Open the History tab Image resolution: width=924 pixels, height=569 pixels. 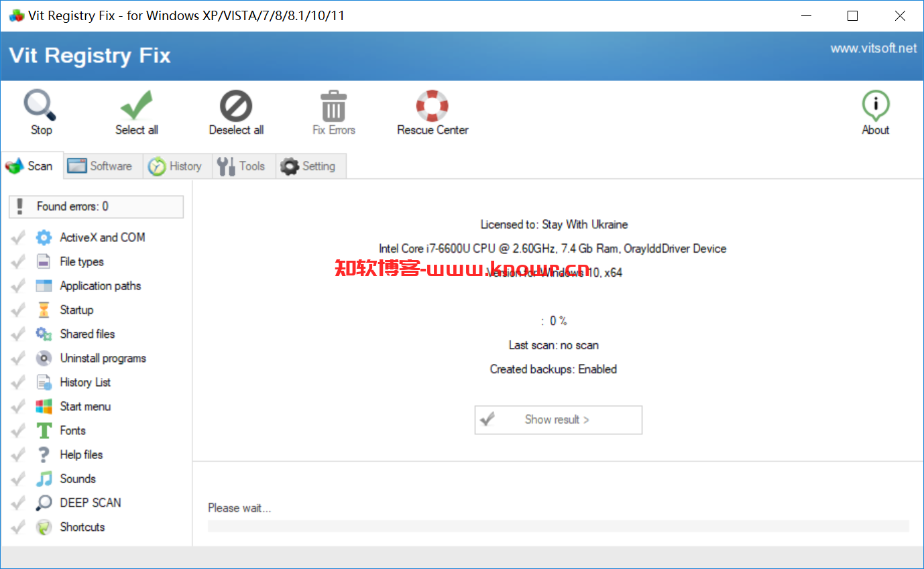coord(178,166)
